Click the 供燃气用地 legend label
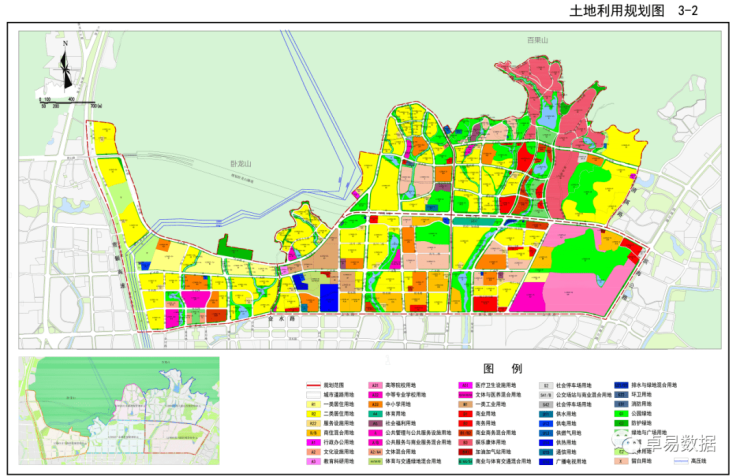Screen dimensions: 740x476 pos(568,433)
